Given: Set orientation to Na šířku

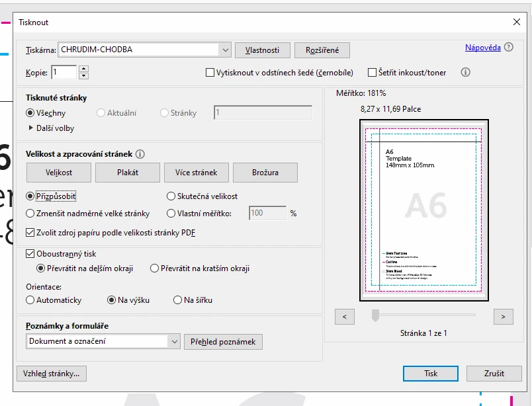Looking at the screenshot, I should point(177,300).
